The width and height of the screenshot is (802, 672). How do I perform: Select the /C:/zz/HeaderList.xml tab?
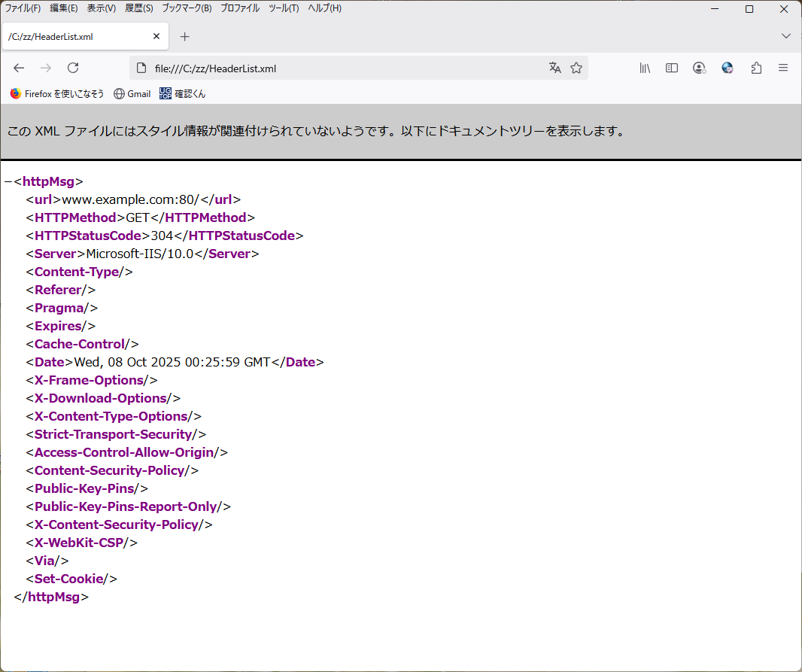86,36
